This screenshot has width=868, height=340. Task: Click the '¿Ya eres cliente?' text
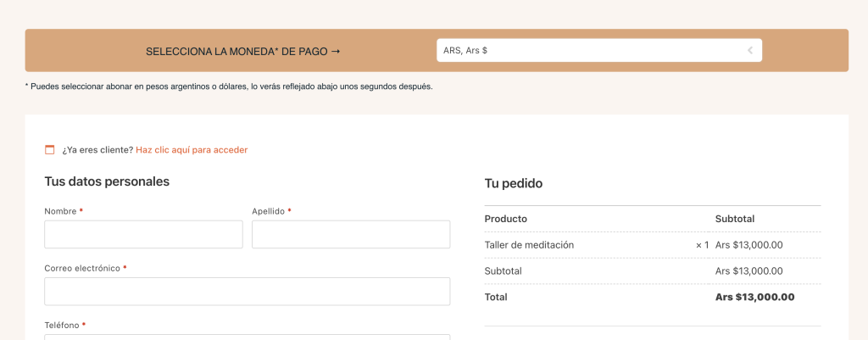(97, 150)
